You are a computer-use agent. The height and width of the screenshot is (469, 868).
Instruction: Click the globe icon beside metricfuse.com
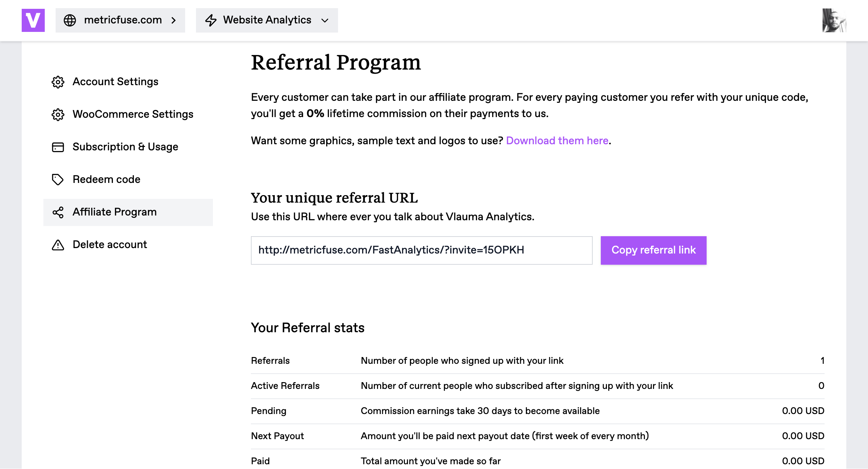(70, 20)
